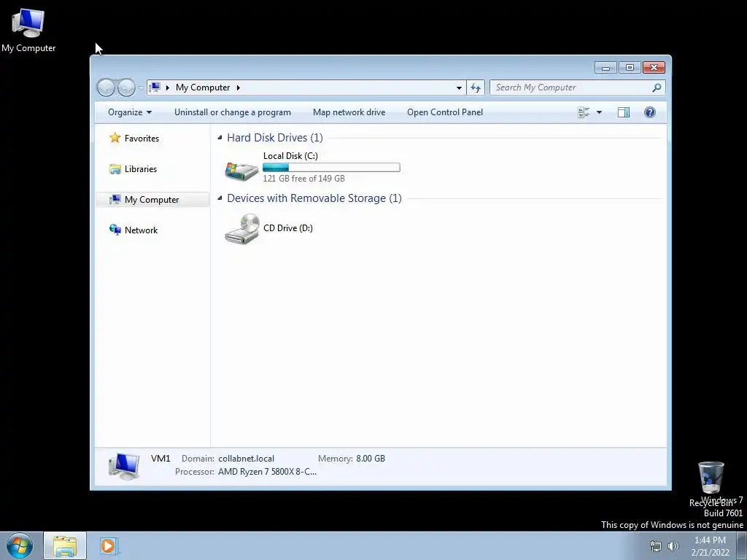747x560 pixels.
Task: Click Uninstall or change a program
Action: tap(233, 112)
